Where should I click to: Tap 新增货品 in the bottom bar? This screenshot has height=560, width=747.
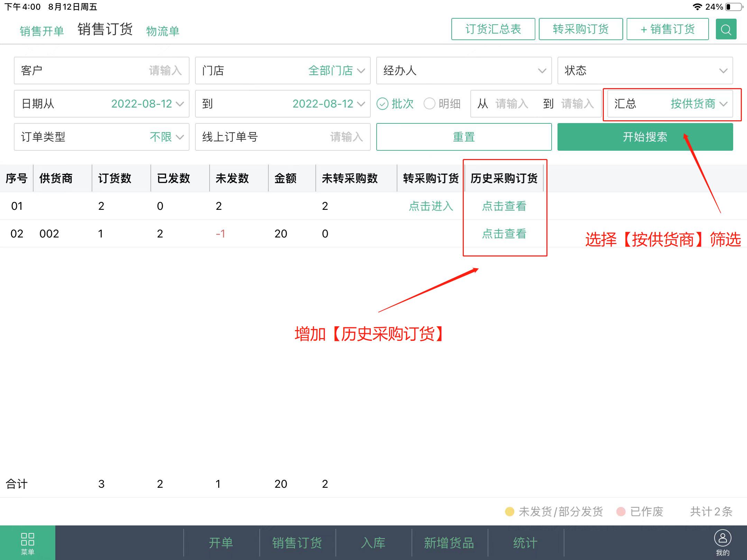(450, 543)
